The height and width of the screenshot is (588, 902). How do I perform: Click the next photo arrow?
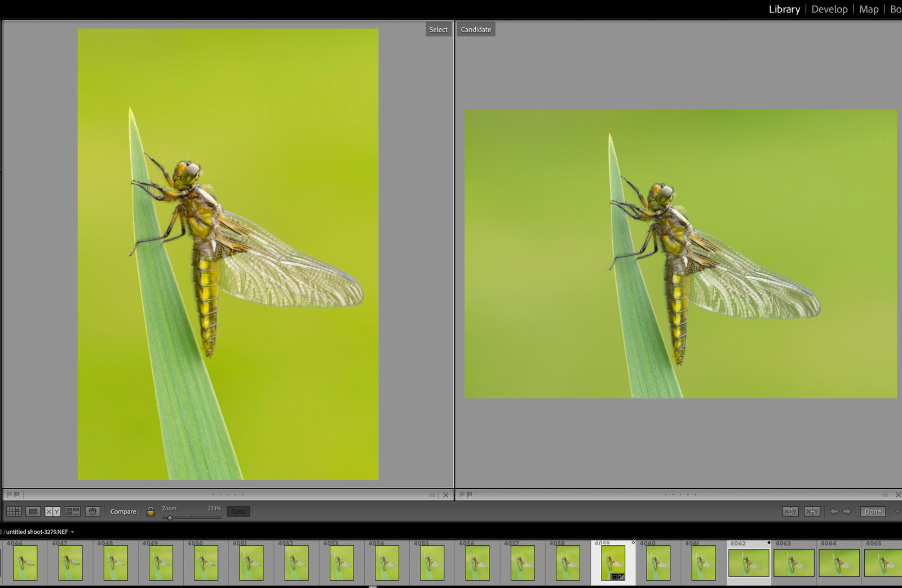[x=848, y=511]
